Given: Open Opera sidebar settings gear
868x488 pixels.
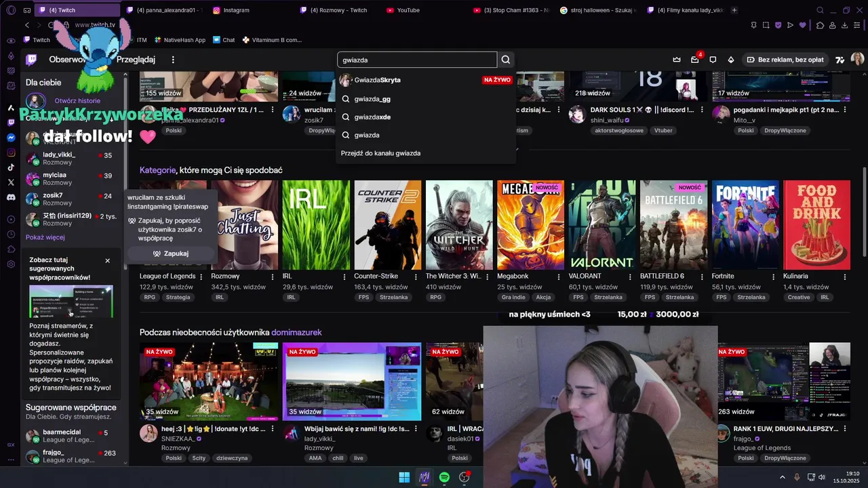Looking at the screenshot, I should 11,264.
